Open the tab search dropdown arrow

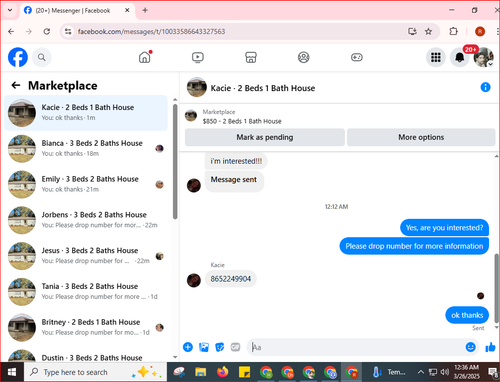pyautogui.click(x=10, y=10)
